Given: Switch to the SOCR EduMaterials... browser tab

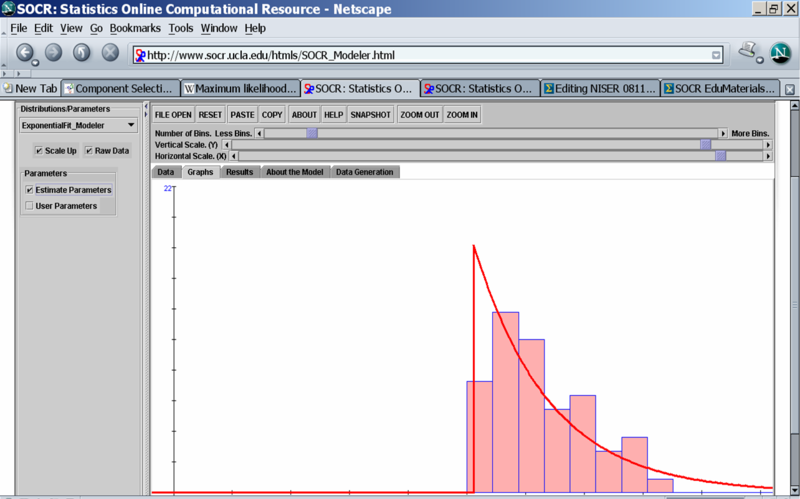Looking at the screenshot, I should tap(720, 88).
